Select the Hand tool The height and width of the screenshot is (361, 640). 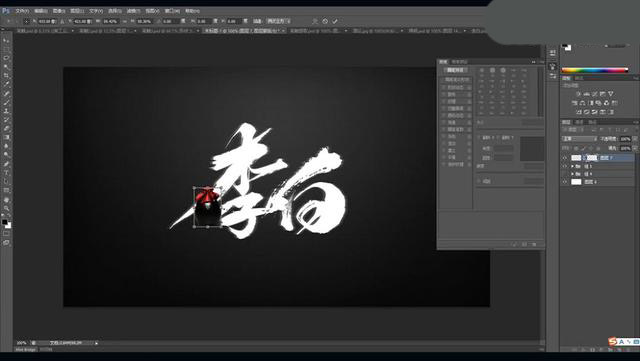click(6, 200)
